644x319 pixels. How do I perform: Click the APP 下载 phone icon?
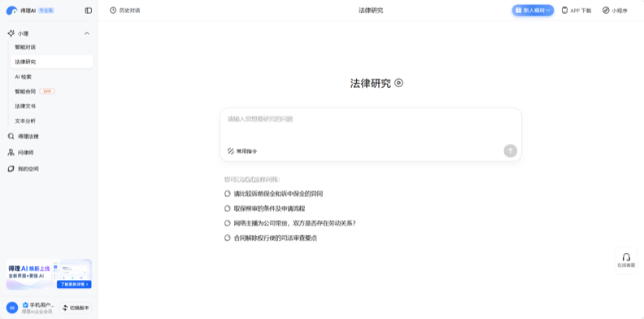pyautogui.click(x=564, y=11)
